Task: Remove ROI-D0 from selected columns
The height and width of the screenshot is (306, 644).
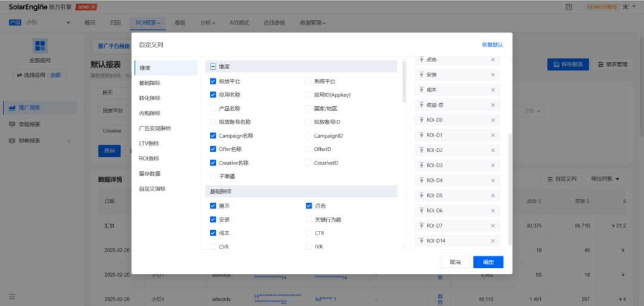Action: pyautogui.click(x=493, y=120)
